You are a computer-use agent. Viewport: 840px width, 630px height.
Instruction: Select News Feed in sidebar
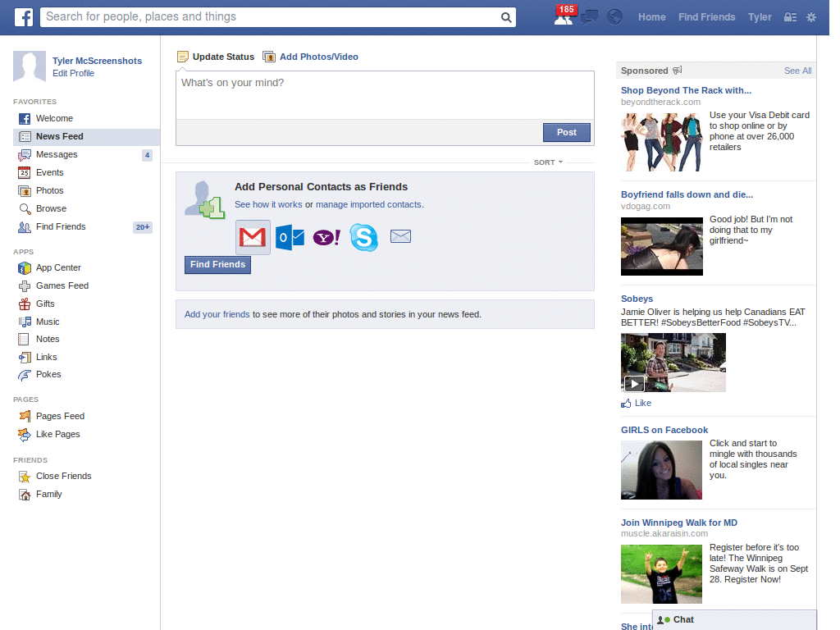click(x=86, y=137)
